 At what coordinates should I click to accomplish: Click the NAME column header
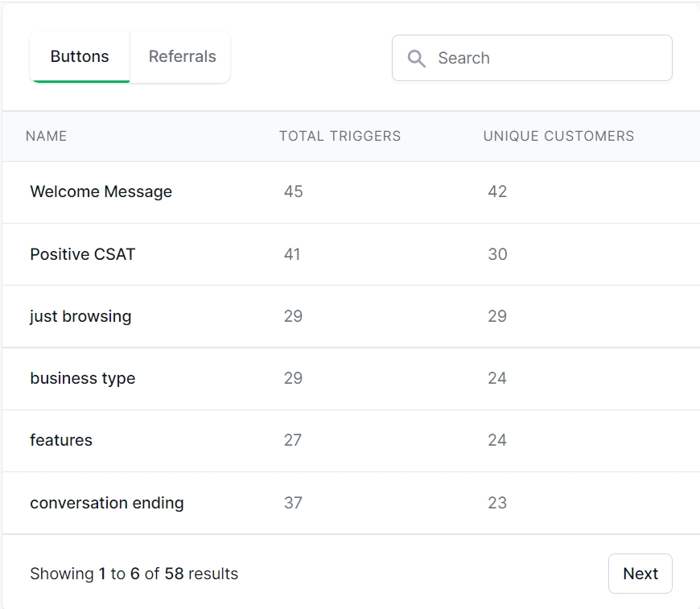coord(47,136)
